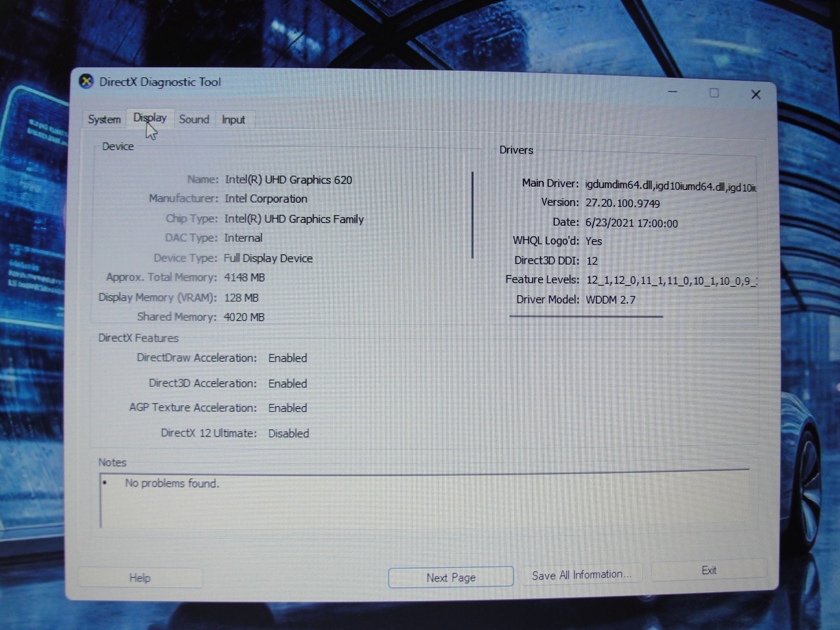
Task: Click the WHQL Logo'd value 'Yes'
Action: coord(594,241)
